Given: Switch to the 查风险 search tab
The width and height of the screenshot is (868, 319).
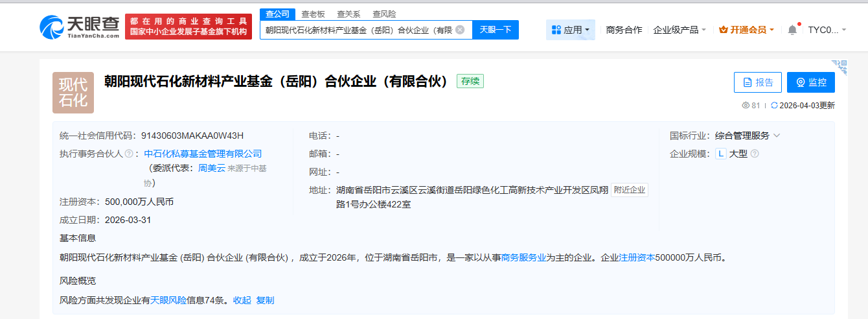Looking at the screenshot, I should pos(384,14).
